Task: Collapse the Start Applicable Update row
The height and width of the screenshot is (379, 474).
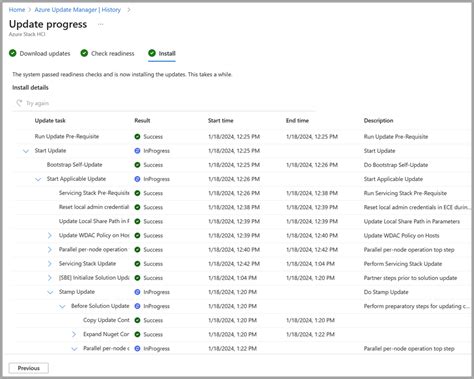Action: click(x=38, y=179)
